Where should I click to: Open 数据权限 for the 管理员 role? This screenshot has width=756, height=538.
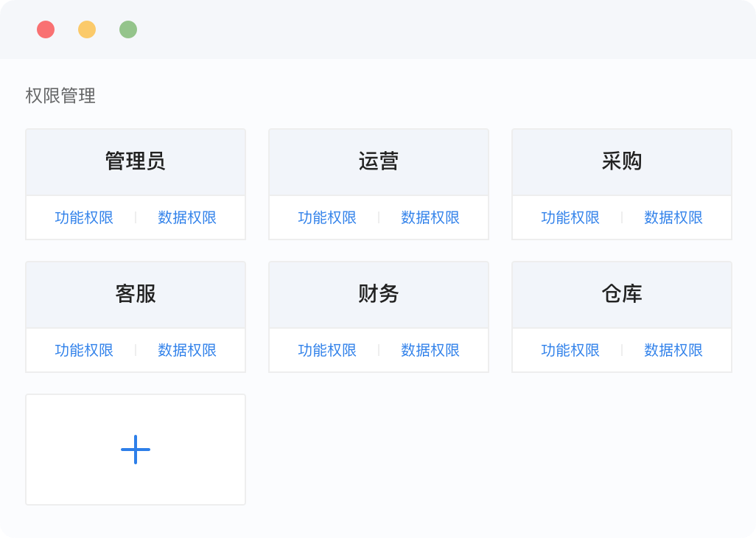click(186, 217)
